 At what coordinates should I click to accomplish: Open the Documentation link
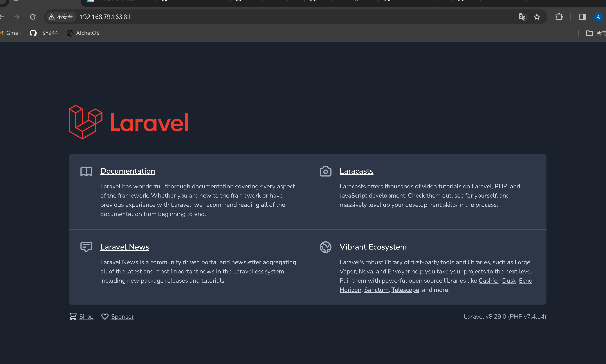[x=128, y=171]
